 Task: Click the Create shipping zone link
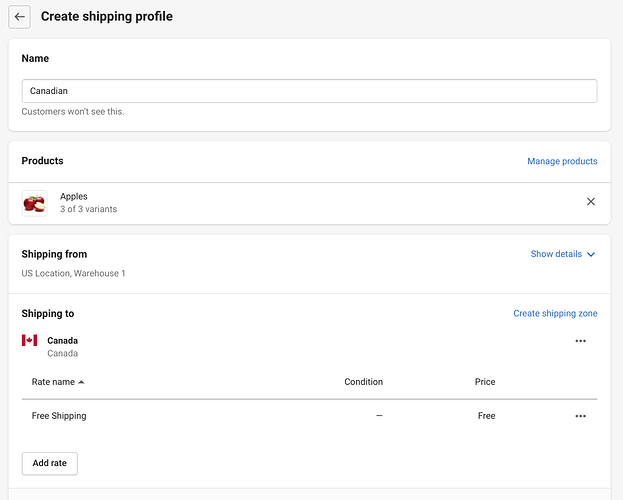click(x=555, y=314)
